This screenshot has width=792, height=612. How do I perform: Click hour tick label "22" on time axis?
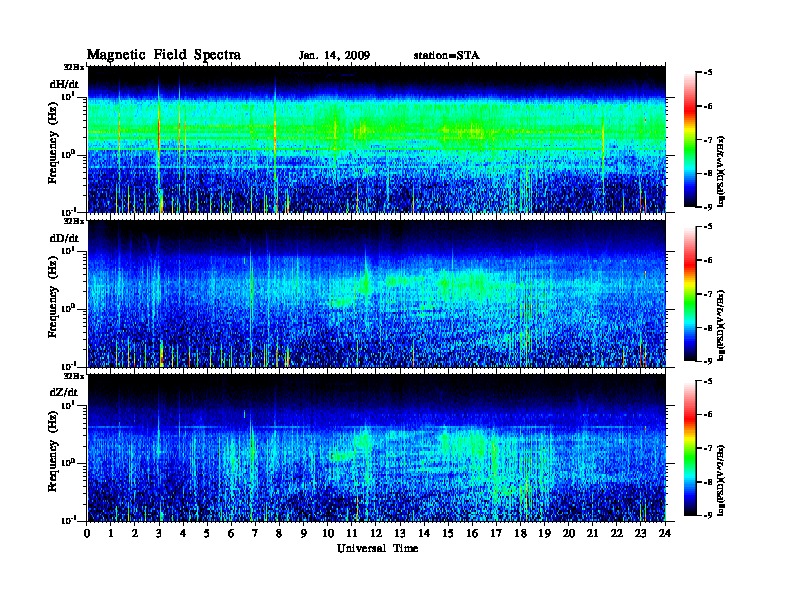click(x=617, y=533)
